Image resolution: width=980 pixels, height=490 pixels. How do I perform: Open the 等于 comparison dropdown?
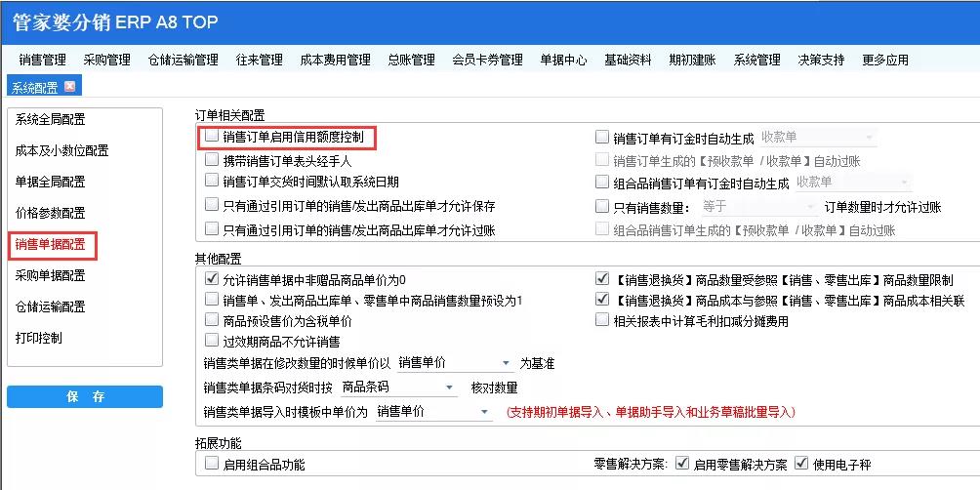pyautogui.click(x=758, y=206)
